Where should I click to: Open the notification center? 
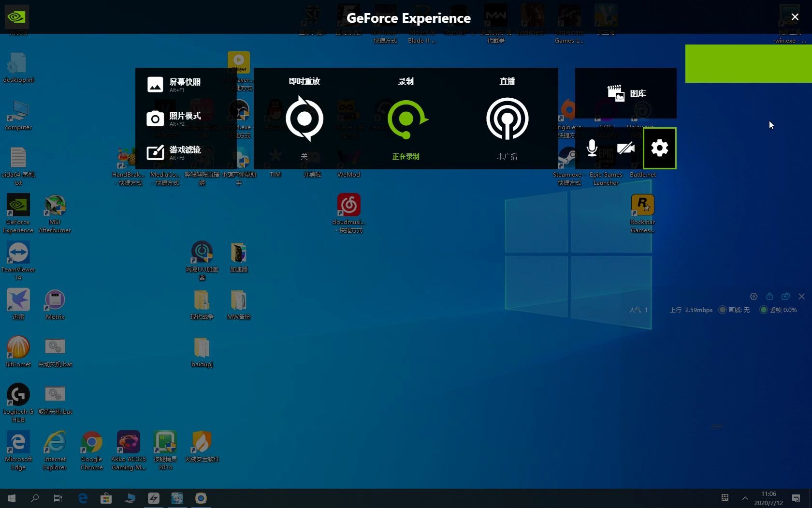796,498
